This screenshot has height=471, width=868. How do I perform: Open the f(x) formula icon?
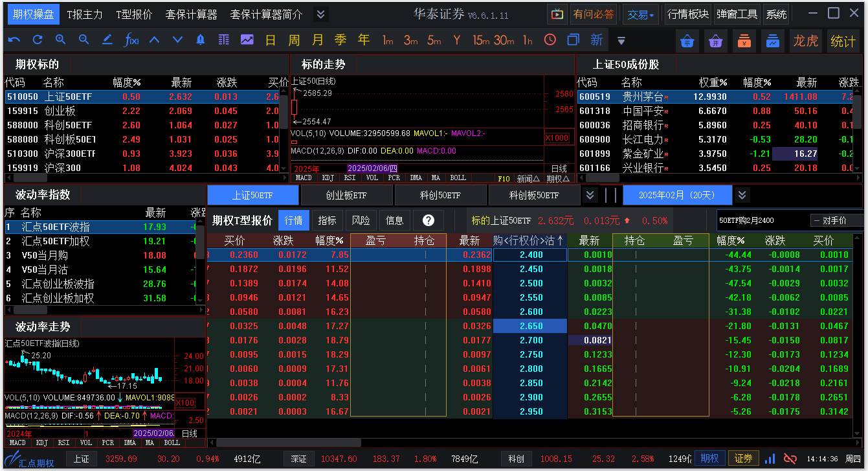click(x=131, y=40)
